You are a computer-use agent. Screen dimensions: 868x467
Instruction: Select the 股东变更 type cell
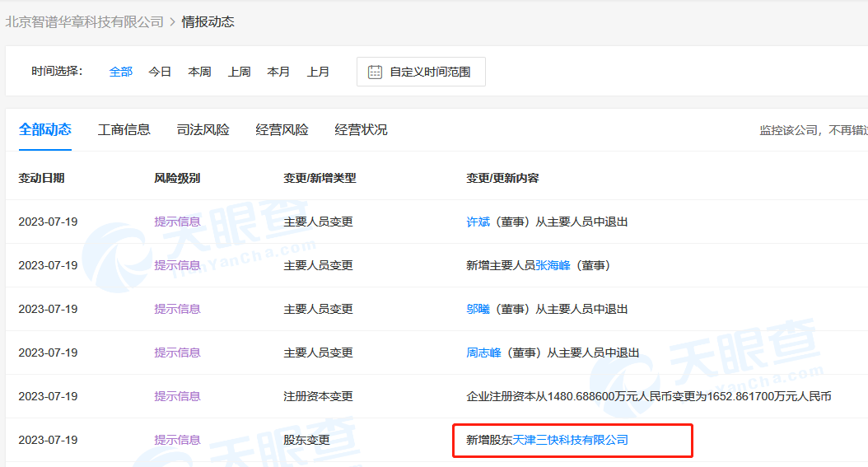[x=306, y=441]
